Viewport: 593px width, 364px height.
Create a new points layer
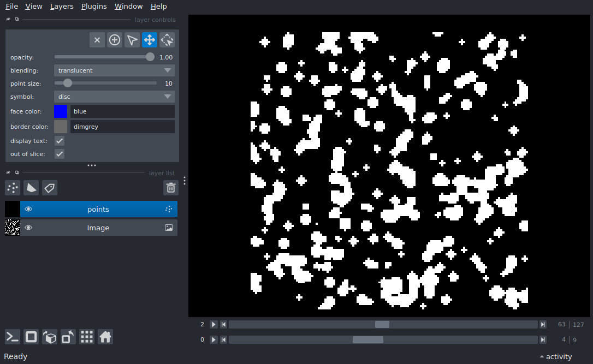point(13,188)
